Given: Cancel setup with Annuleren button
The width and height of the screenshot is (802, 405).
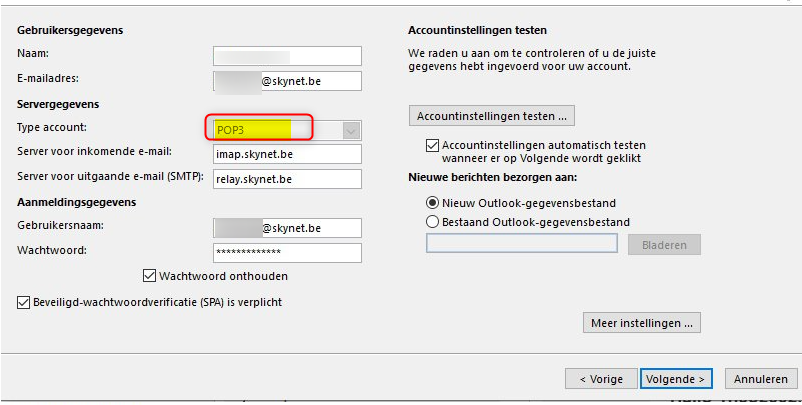Looking at the screenshot, I should pos(761,379).
